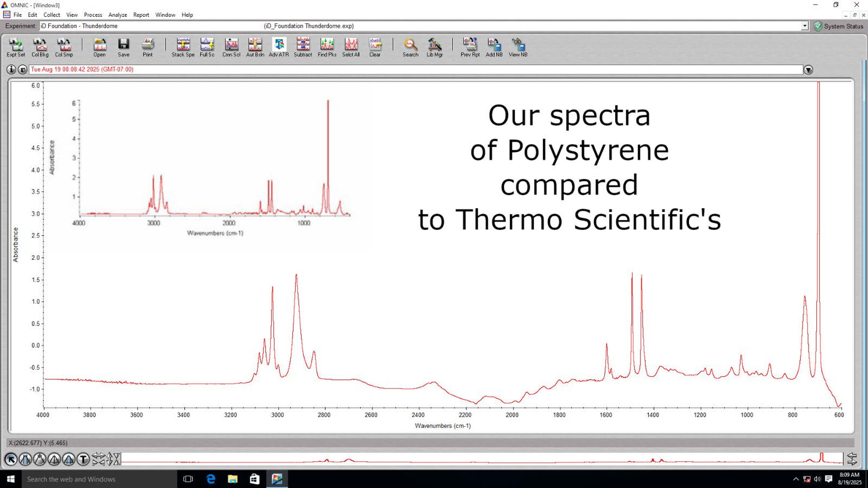Image resolution: width=868 pixels, height=488 pixels.
Task: Select the Annotation (T) tool
Action: pyautogui.click(x=83, y=460)
